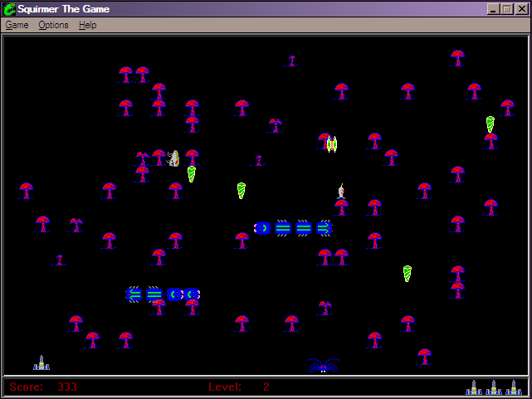Click the first remaining-life ship icon
This screenshot has height=399, width=532.
474,387
